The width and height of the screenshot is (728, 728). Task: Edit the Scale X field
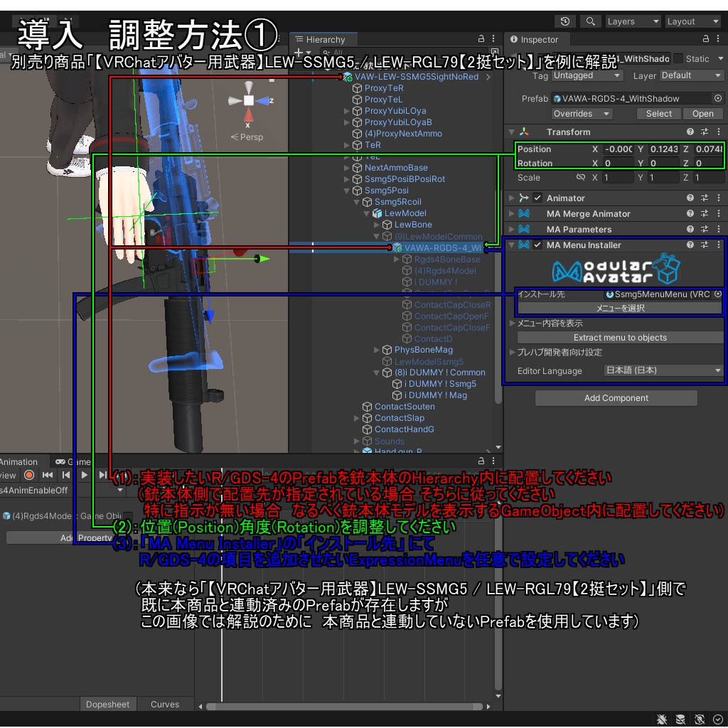tap(618, 177)
